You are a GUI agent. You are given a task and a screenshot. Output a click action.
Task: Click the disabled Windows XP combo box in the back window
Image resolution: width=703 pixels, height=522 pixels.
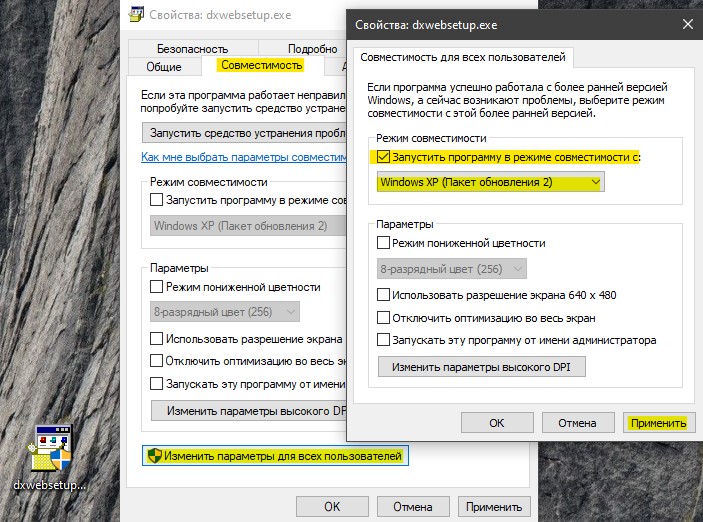pos(248,226)
